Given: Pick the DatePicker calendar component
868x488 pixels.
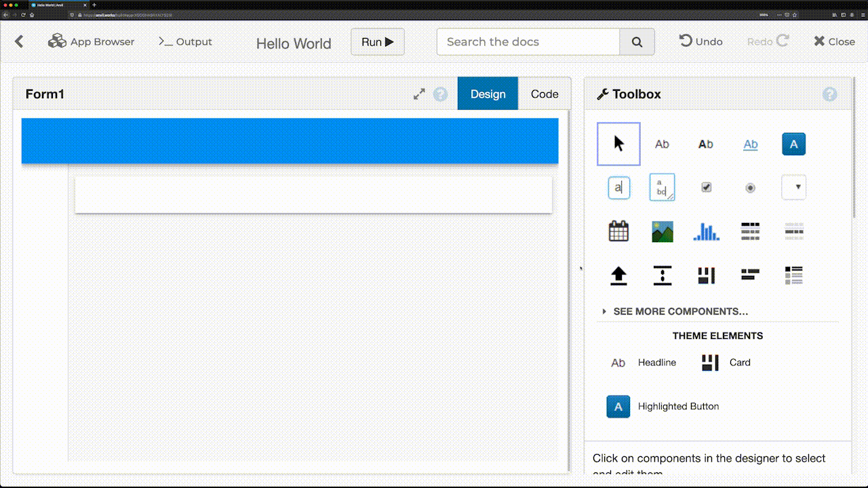Looking at the screenshot, I should (x=618, y=231).
